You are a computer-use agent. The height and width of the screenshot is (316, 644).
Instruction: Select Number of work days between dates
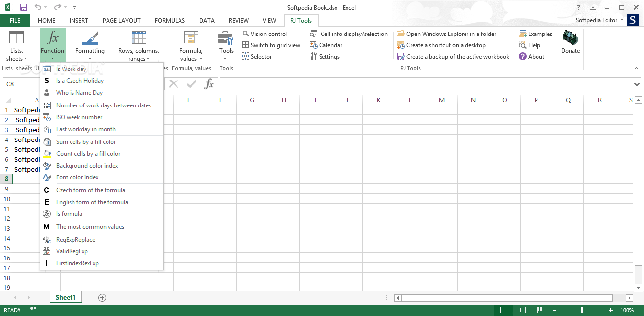102,105
